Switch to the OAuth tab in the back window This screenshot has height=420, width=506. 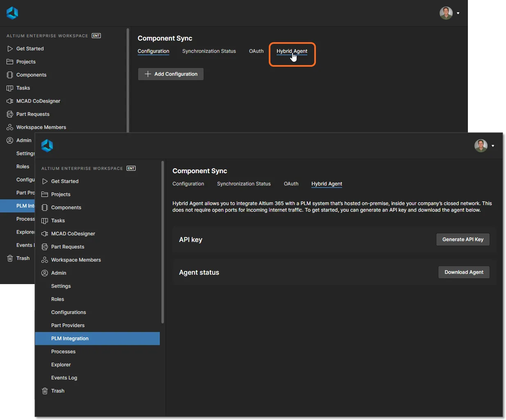[x=256, y=51]
